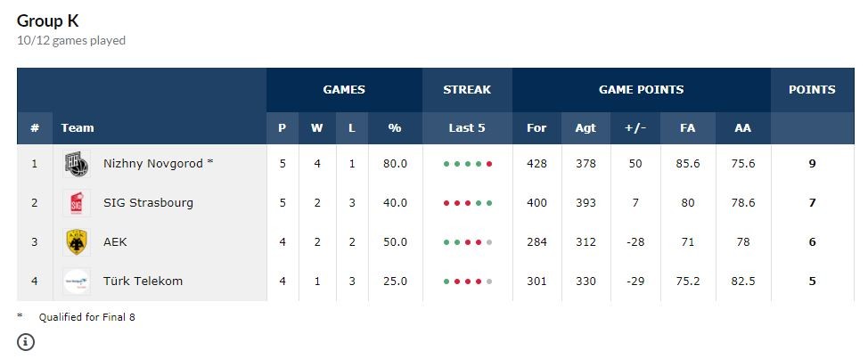Open the Nizhny Novgorod team link
The width and height of the screenshot is (868, 359).
pyautogui.click(x=158, y=164)
